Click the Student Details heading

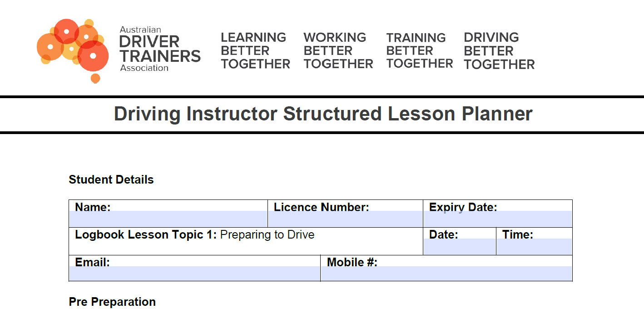click(x=111, y=179)
